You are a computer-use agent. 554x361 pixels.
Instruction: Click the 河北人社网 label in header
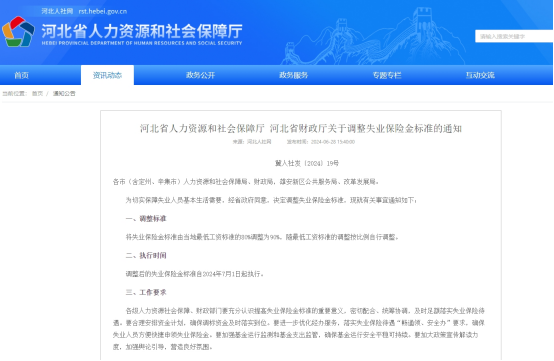click(x=57, y=11)
